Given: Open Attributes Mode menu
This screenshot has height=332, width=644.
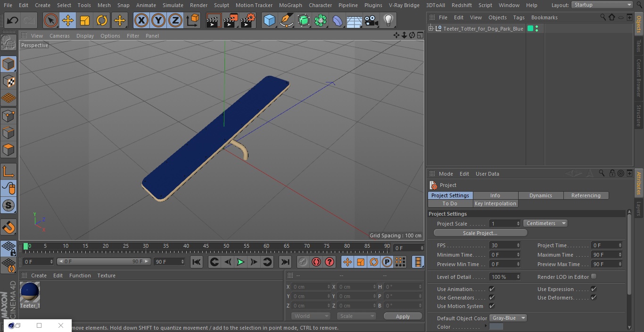Looking at the screenshot, I should pos(446,174).
